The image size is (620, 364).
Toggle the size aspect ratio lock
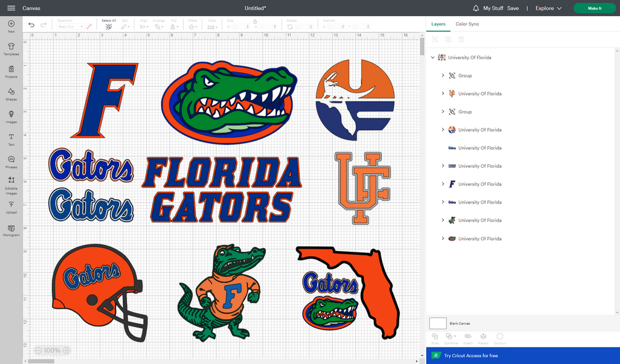255,21
